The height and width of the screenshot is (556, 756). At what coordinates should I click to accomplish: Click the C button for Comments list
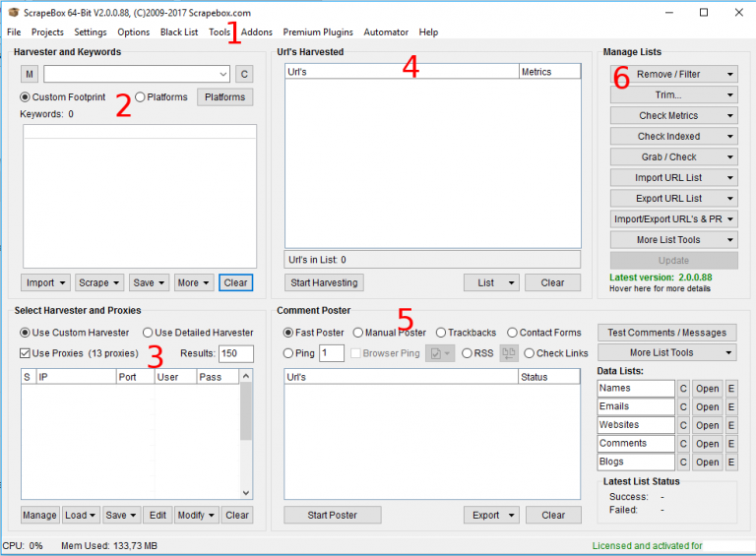click(683, 444)
